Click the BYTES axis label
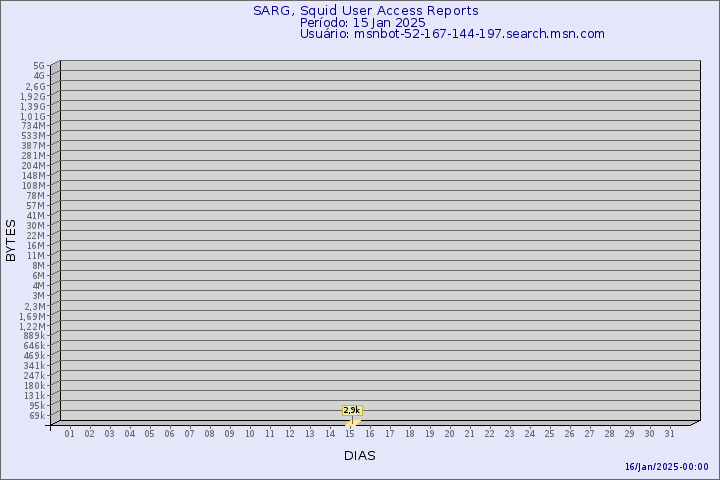Viewport: 720px width, 480px height. click(x=11, y=240)
